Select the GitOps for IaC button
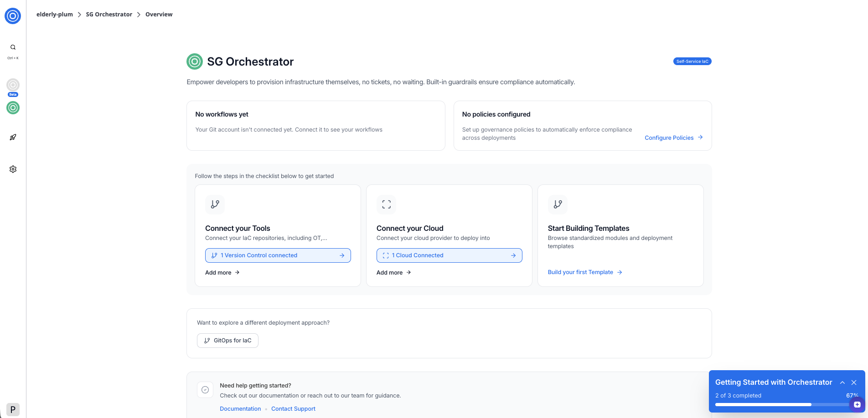Image resolution: width=868 pixels, height=418 pixels. pyautogui.click(x=227, y=340)
